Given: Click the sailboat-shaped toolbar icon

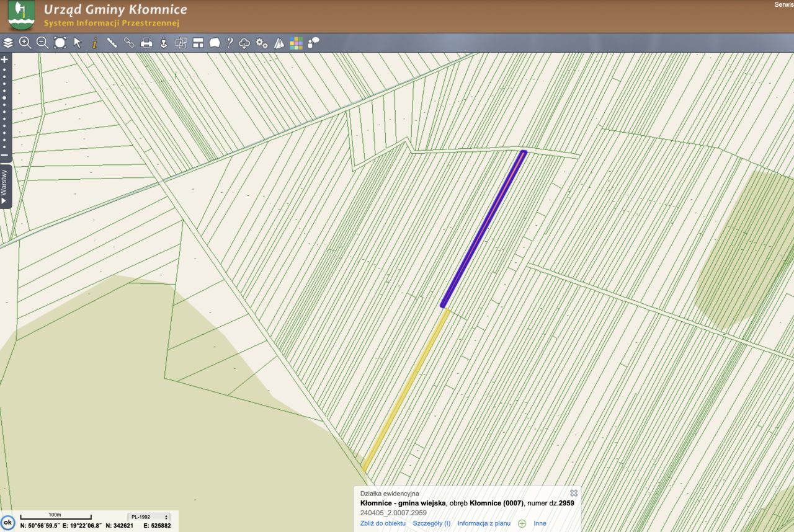Looking at the screenshot, I should coord(279,43).
